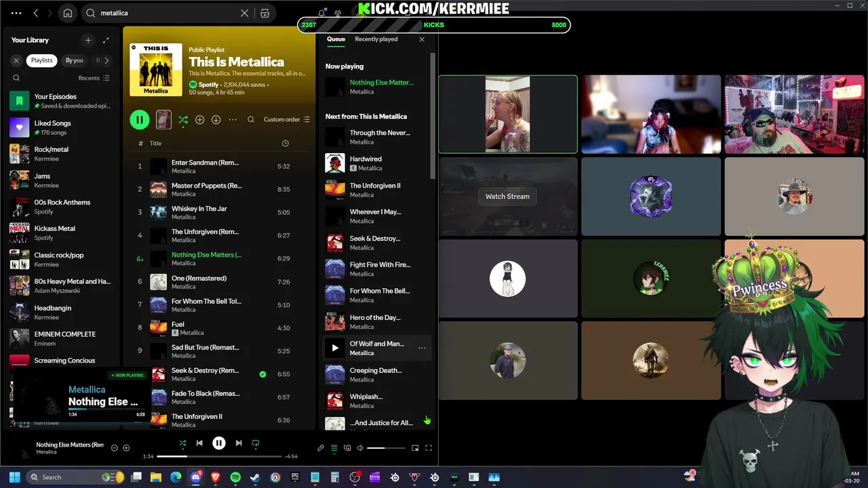Seek on the song progress bar
The height and width of the screenshot is (488, 868).
click(x=218, y=456)
